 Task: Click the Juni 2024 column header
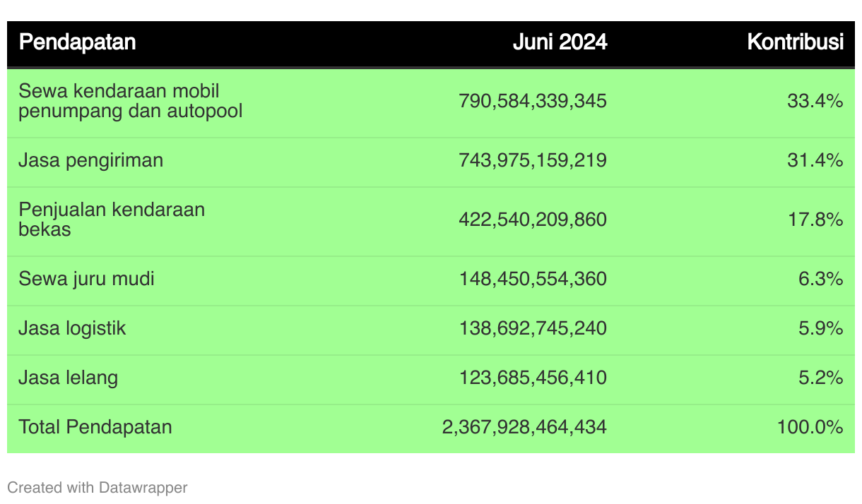pos(560,42)
